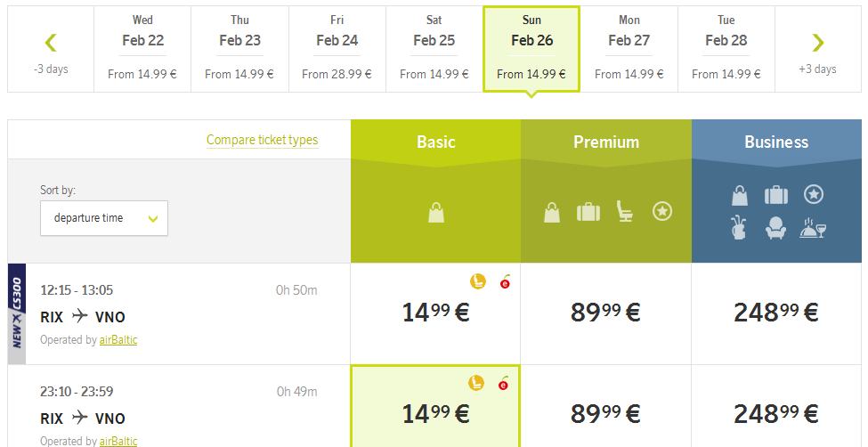Screen dimensions: 868x447
Task: Click the golf bag icon under Business
Action: tap(739, 228)
